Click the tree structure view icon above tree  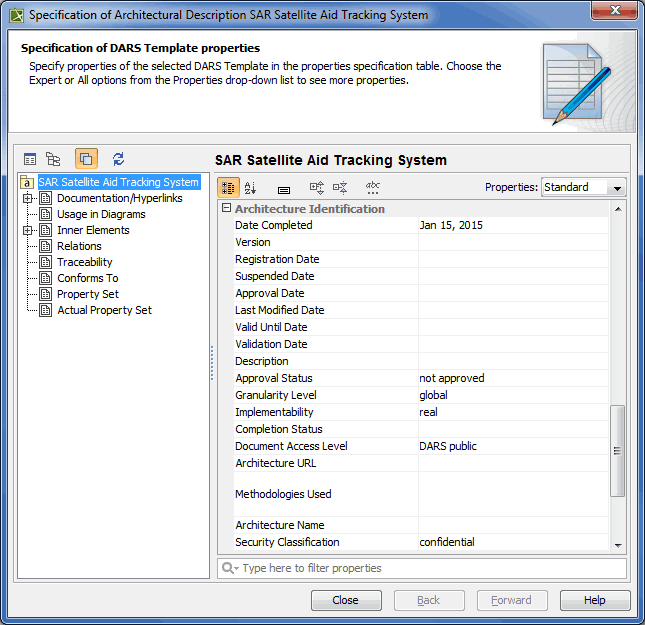[x=54, y=159]
